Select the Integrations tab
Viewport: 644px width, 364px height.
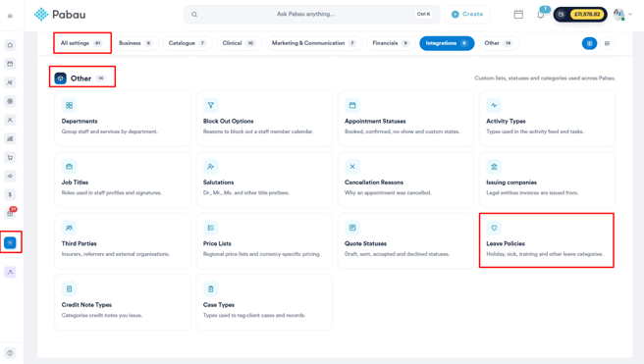pos(447,43)
